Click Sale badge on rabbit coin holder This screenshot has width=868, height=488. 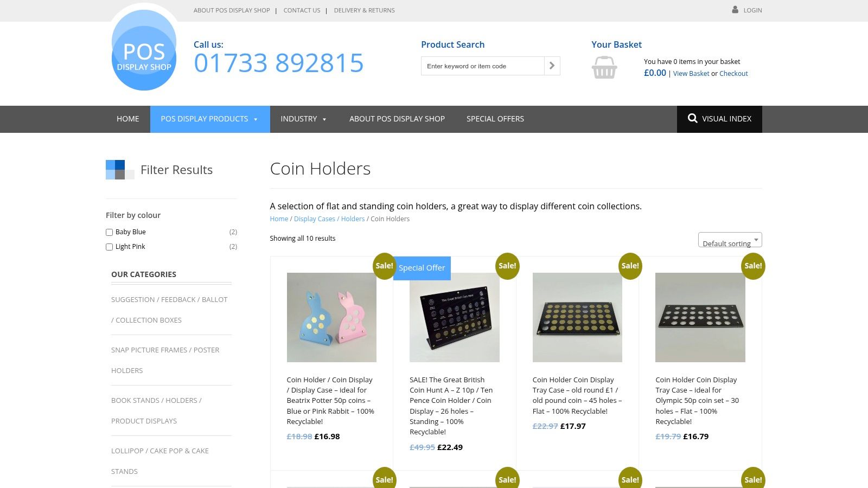[x=384, y=266]
